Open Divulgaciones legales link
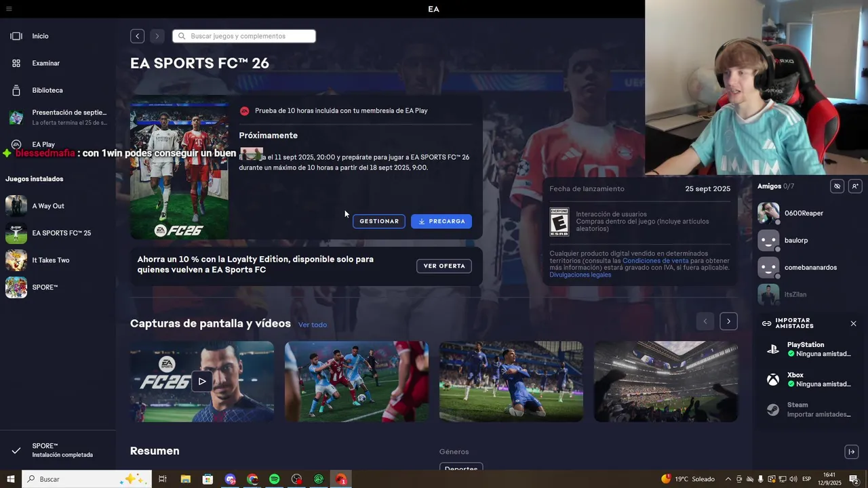The height and width of the screenshot is (488, 868). tap(580, 274)
